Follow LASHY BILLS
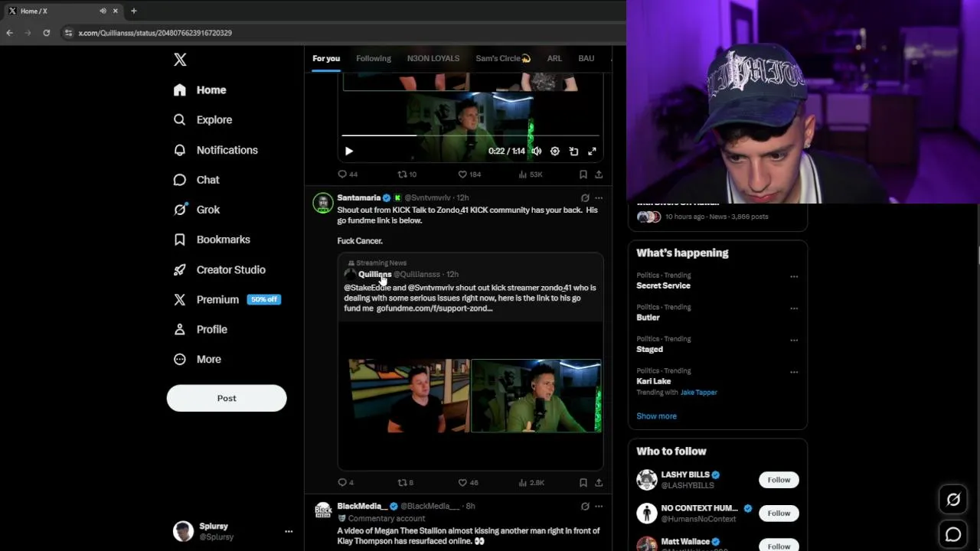980x551 pixels. tap(779, 480)
